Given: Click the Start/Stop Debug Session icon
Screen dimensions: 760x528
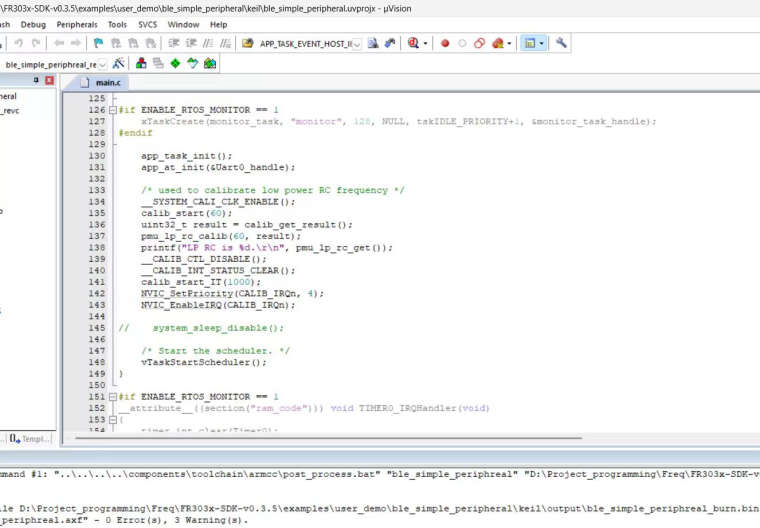Looking at the screenshot, I should coord(413,44).
